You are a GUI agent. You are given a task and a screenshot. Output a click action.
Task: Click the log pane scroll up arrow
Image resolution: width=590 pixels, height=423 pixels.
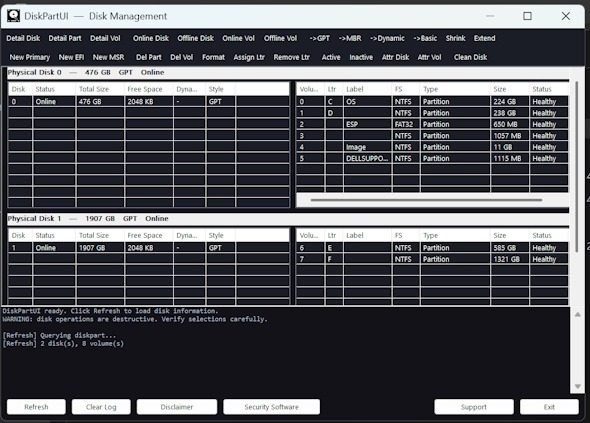coord(578,314)
